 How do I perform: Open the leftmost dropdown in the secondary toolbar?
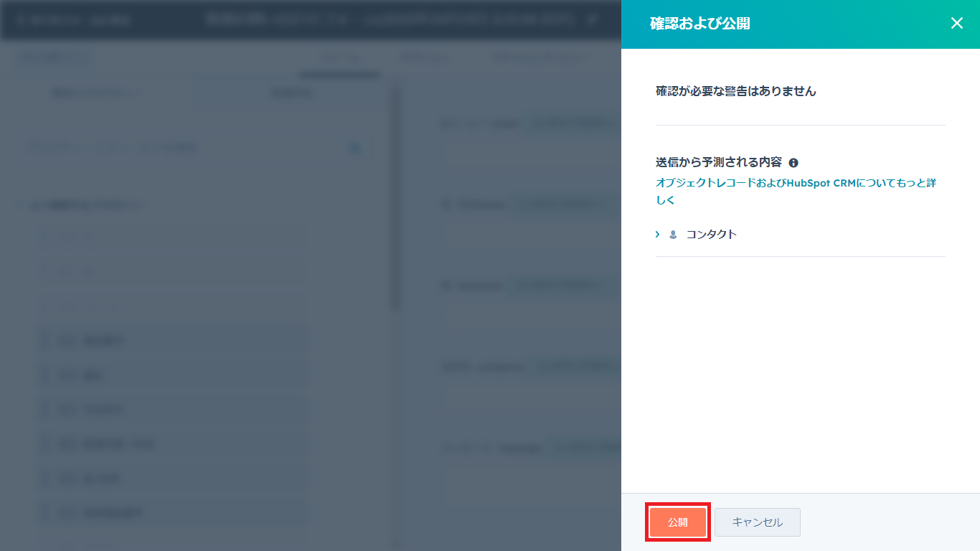tap(53, 57)
